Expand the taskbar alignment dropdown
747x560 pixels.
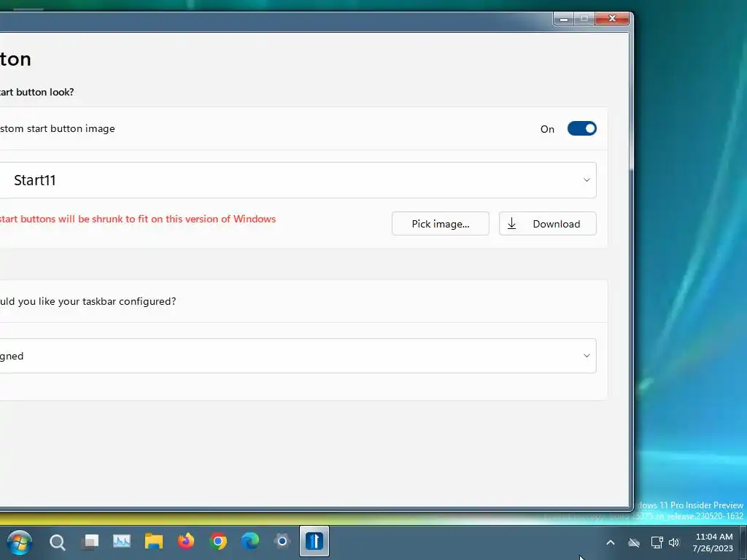pyautogui.click(x=298, y=356)
